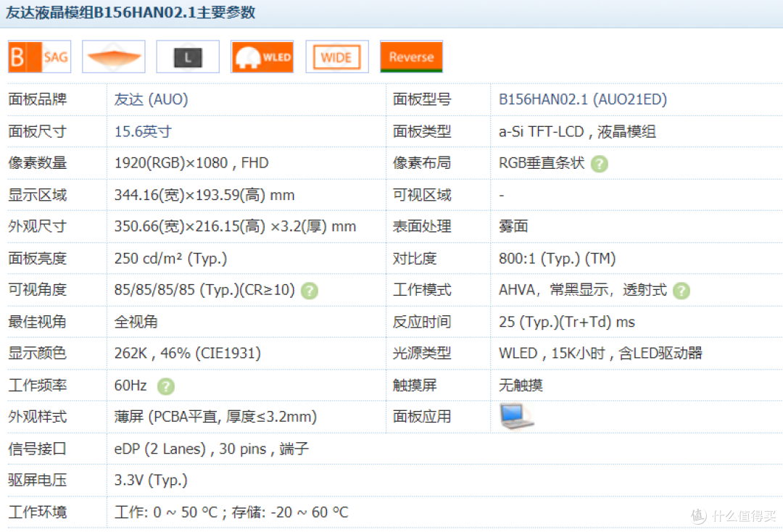Open help icon next to RGB垂直条状

(600, 164)
